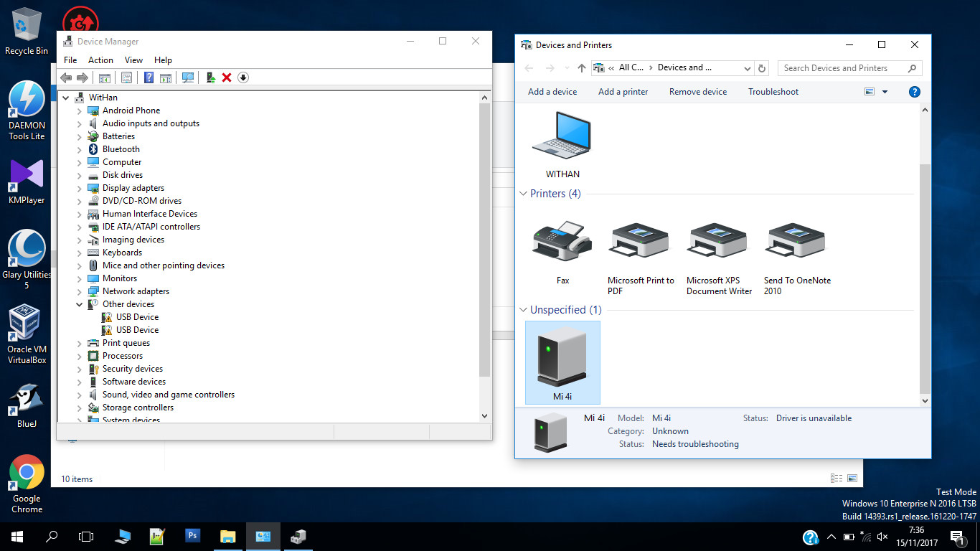Toggle the action pane in Device Manager toolbar
The width and height of the screenshot is (980, 551).
click(x=165, y=77)
